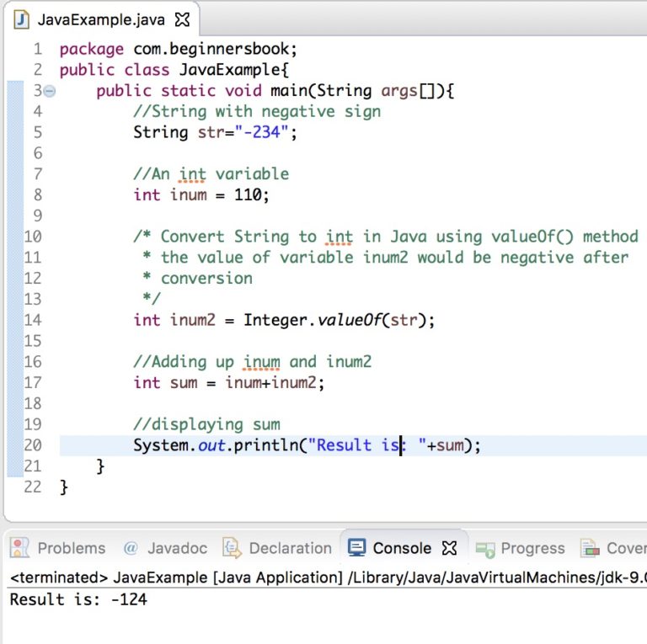Open the Problems view tab
The width and height of the screenshot is (647, 644).
[71, 548]
